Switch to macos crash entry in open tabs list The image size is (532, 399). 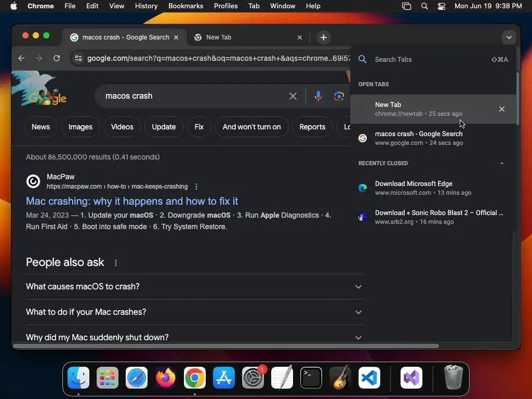click(433, 138)
